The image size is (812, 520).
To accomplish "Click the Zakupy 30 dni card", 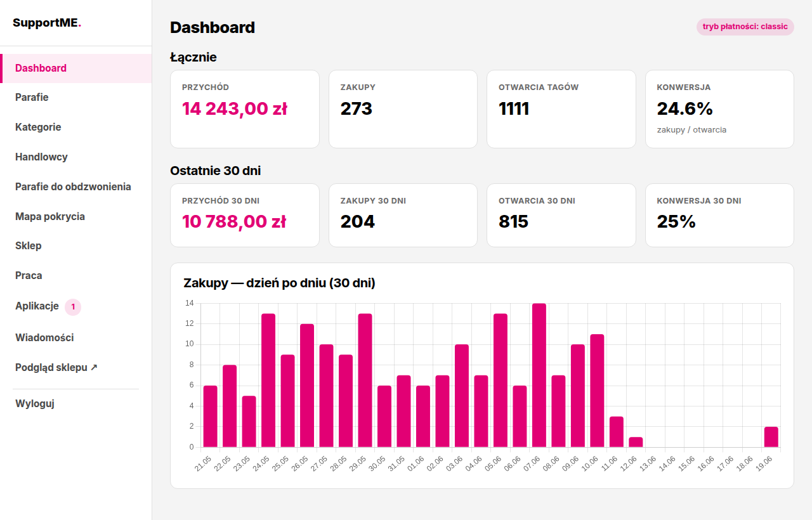I will (403, 215).
